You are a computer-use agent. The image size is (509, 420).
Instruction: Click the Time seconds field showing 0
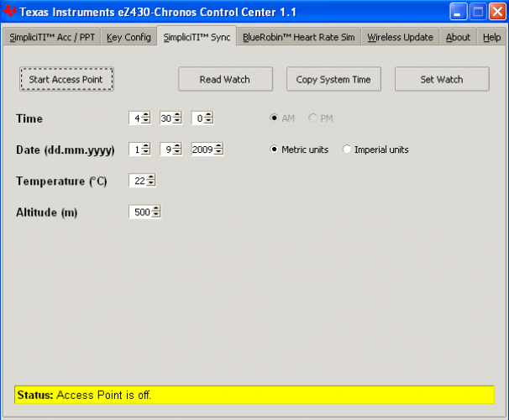click(198, 118)
